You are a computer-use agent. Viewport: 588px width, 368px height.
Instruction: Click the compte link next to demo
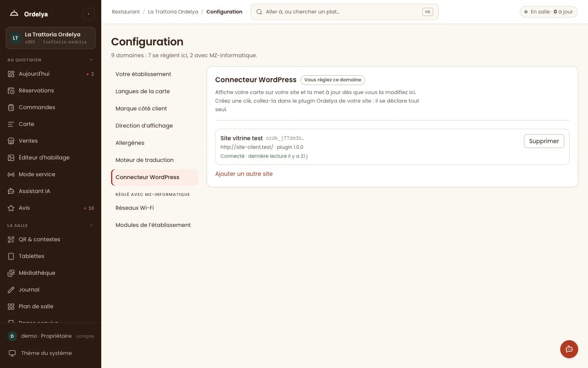pyautogui.click(x=85, y=336)
